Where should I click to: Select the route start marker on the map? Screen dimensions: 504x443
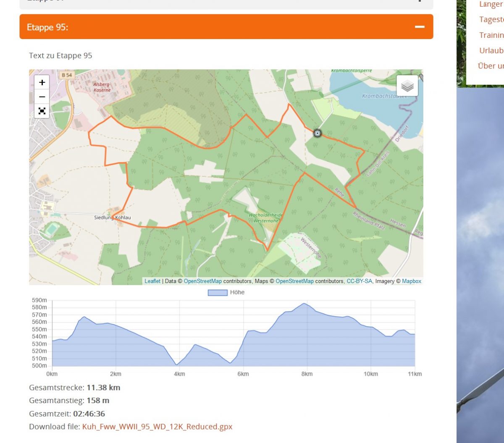(x=317, y=133)
